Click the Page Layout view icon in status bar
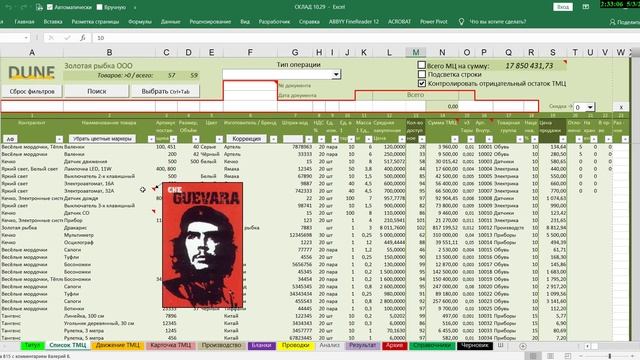This screenshot has height=360, width=640. (550, 356)
